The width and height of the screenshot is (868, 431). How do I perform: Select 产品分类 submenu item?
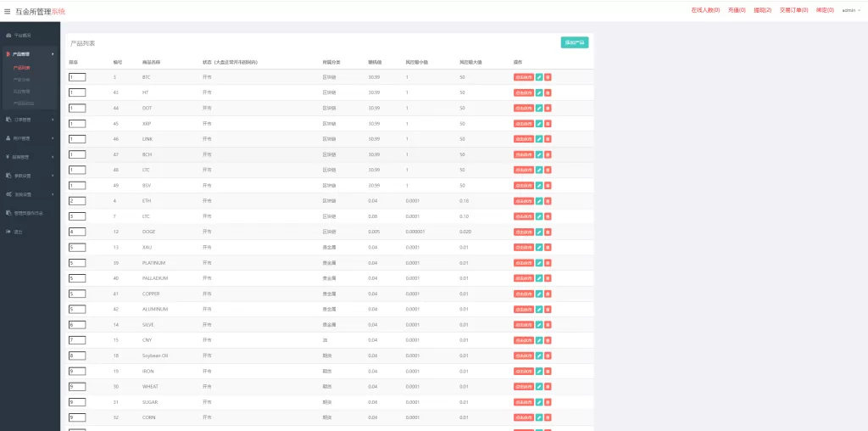[21, 80]
